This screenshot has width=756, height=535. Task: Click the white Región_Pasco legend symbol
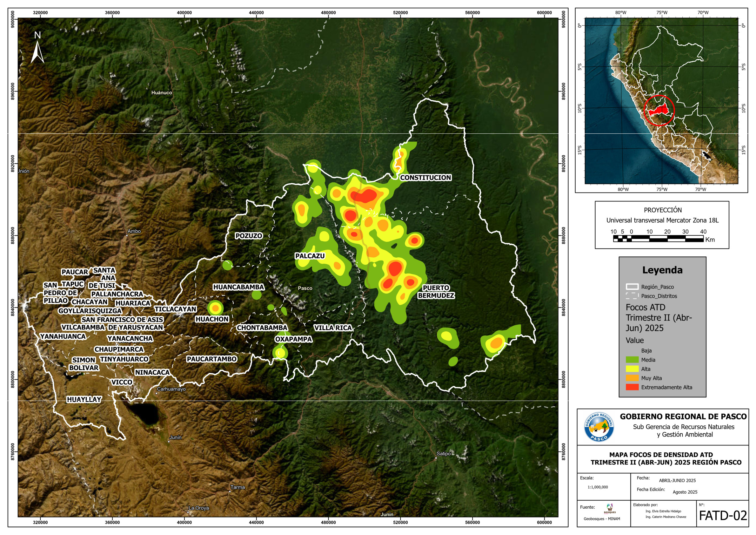632,287
